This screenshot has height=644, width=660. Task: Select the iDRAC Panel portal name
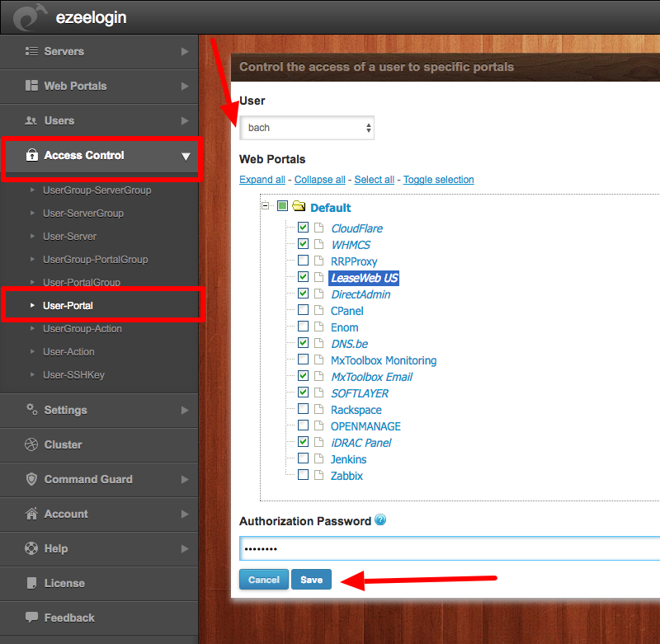(x=361, y=443)
